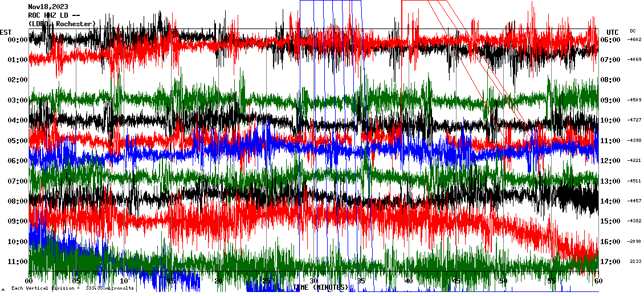
Task: Click the Each Vertical Division scale note
Action: click(72, 288)
